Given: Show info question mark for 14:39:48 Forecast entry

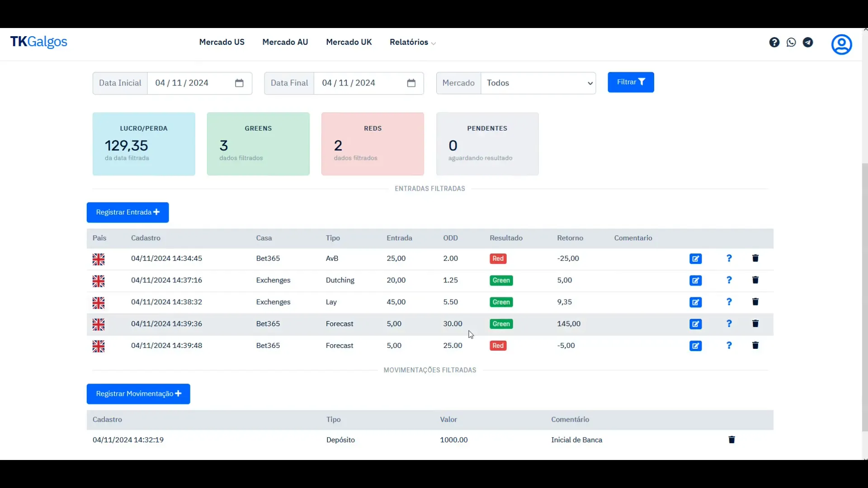Looking at the screenshot, I should coord(729,345).
